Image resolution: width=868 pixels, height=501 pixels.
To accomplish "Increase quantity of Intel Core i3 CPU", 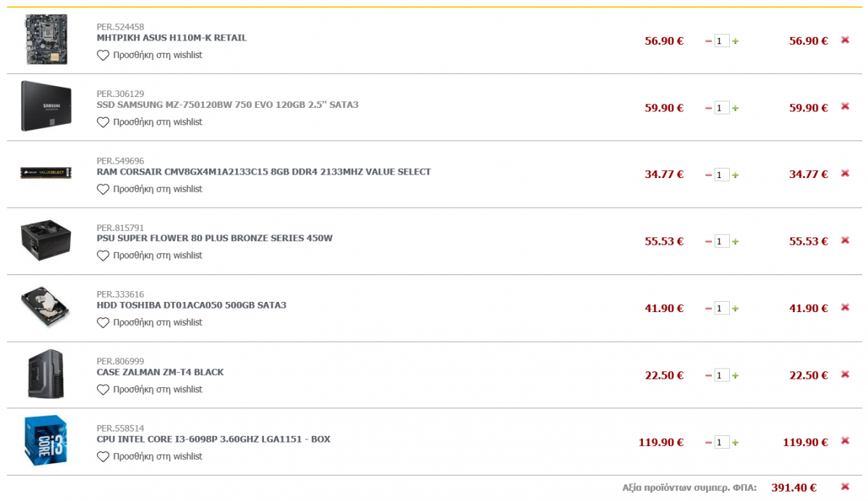I will pos(736,442).
